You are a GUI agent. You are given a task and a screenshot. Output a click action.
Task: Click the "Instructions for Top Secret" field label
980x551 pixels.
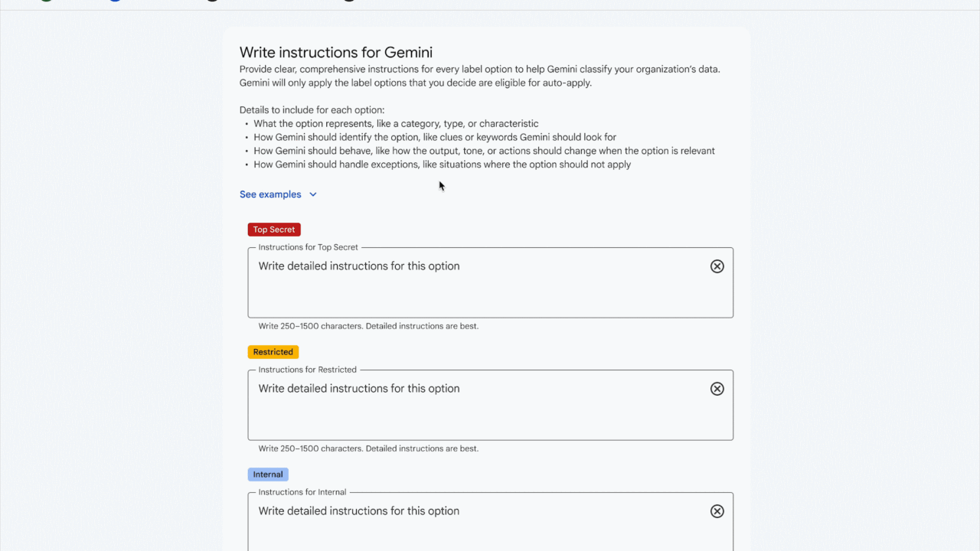[308, 247]
